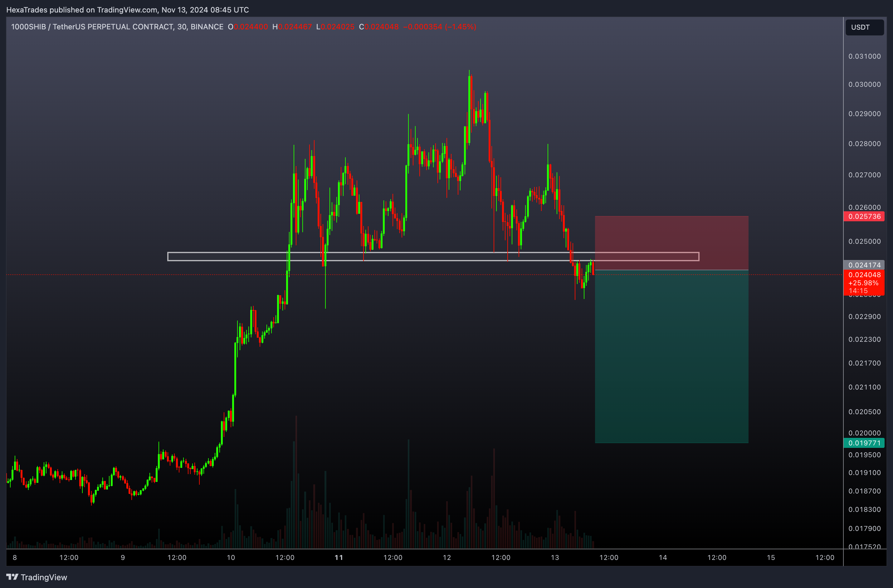Image resolution: width=893 pixels, height=588 pixels.
Task: Click the 0.022900 price scale label
Action: (865, 317)
